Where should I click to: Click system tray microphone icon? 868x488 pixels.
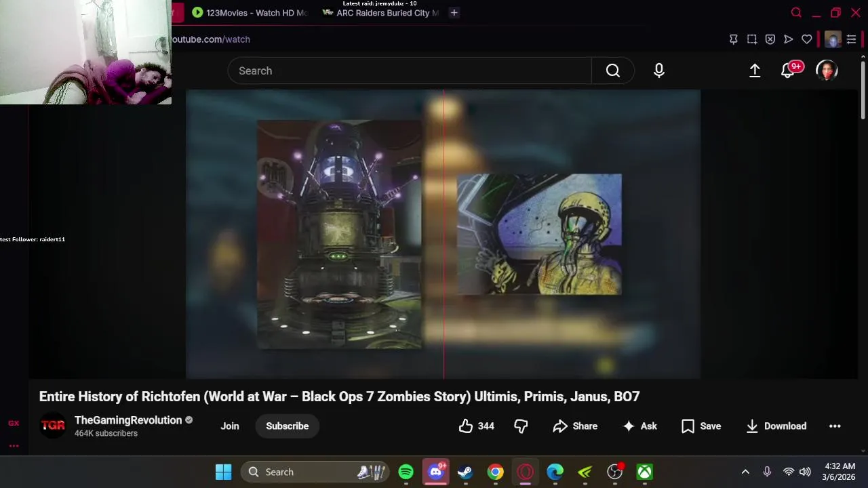[767, 472]
